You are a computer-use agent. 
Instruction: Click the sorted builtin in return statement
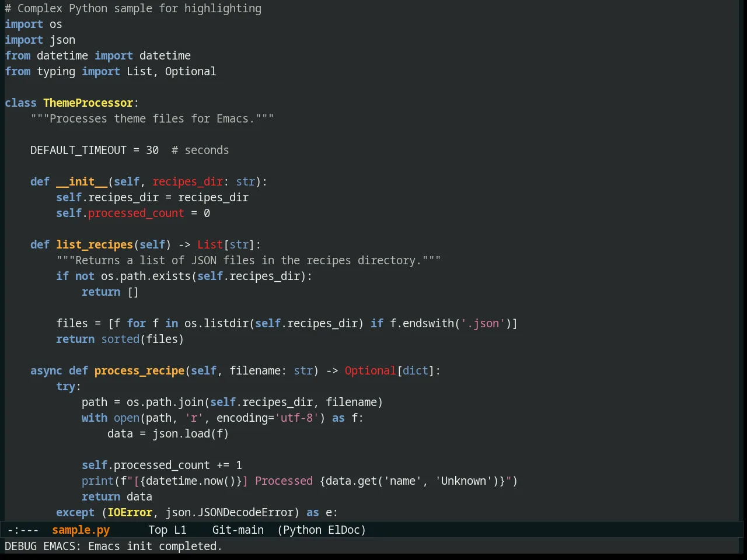click(x=120, y=339)
